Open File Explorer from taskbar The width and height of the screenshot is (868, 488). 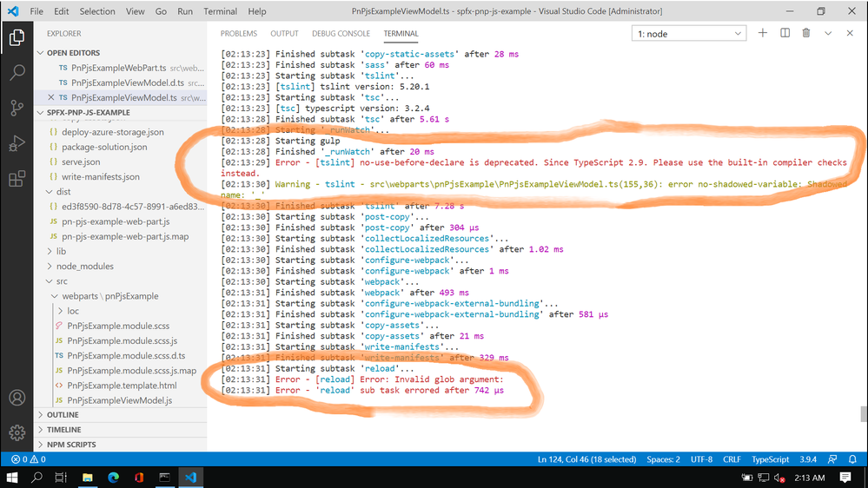coord(88,478)
